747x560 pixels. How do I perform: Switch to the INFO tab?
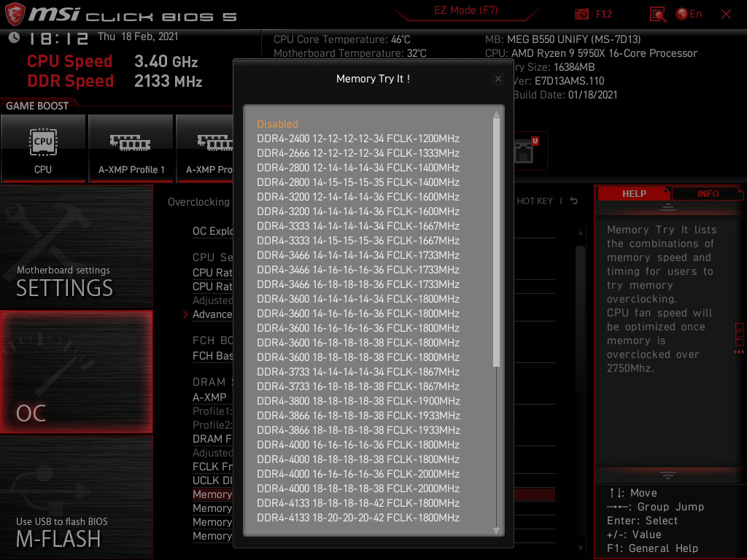708,194
